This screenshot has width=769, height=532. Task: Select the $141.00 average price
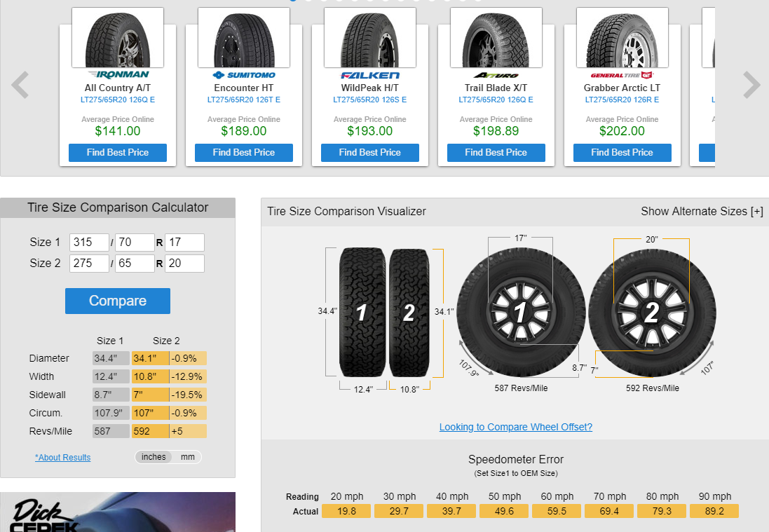tap(118, 131)
